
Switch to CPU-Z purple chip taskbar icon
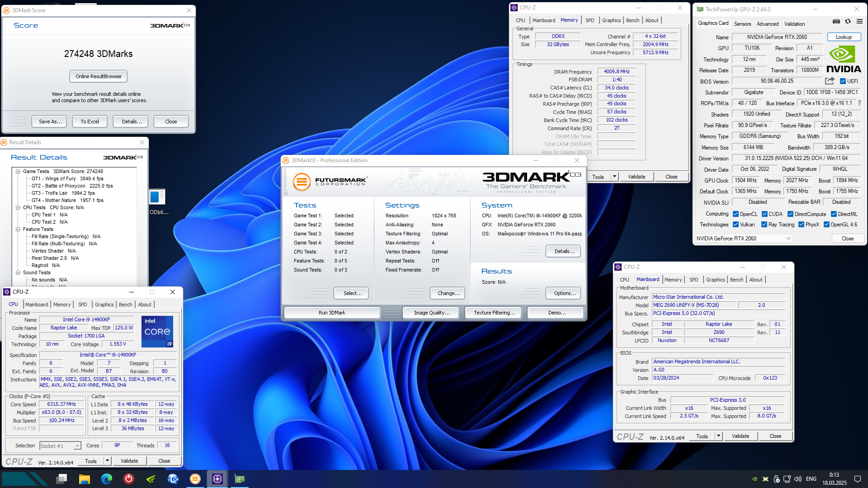(x=217, y=479)
